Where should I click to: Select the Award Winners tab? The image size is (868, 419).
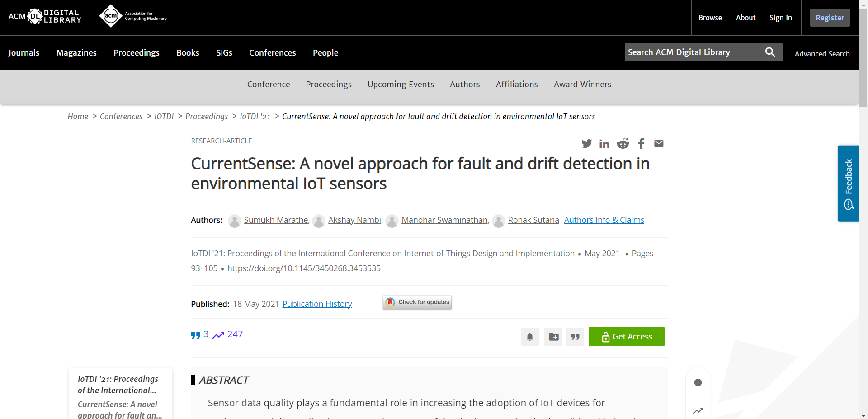(582, 85)
